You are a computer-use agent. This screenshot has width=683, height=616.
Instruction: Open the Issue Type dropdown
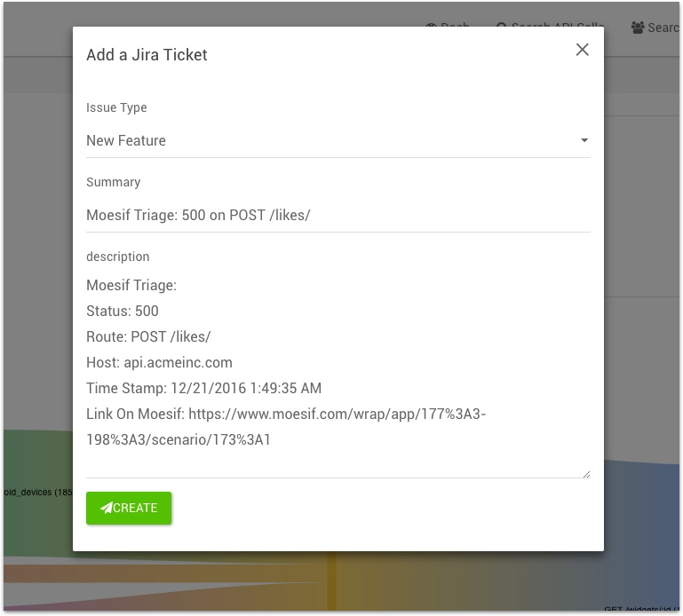pyautogui.click(x=338, y=140)
